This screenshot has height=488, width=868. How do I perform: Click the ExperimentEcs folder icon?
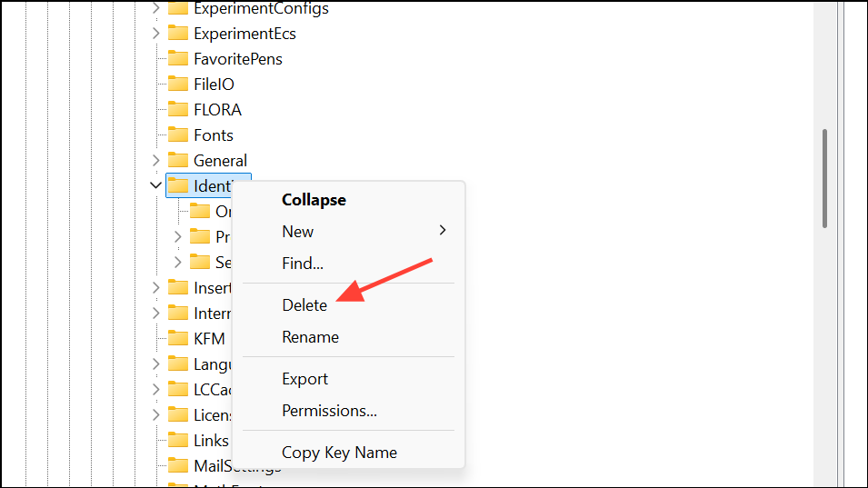(x=178, y=34)
